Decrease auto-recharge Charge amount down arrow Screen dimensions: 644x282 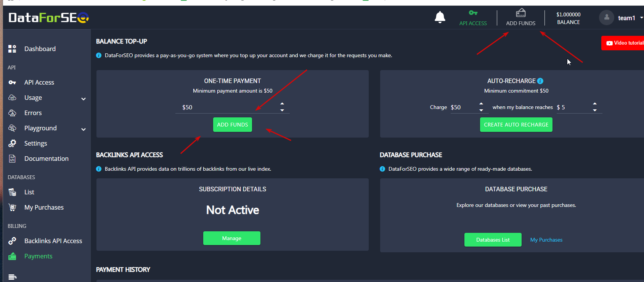click(x=481, y=110)
